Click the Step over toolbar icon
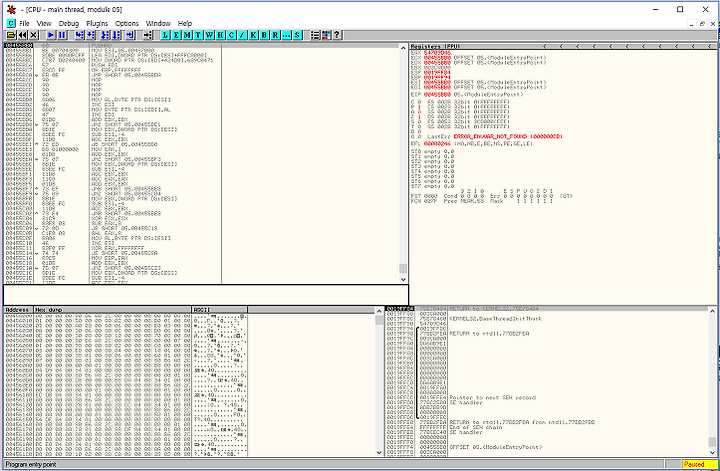Viewport: 720px width, 471px height. pyautogui.click(x=90, y=35)
